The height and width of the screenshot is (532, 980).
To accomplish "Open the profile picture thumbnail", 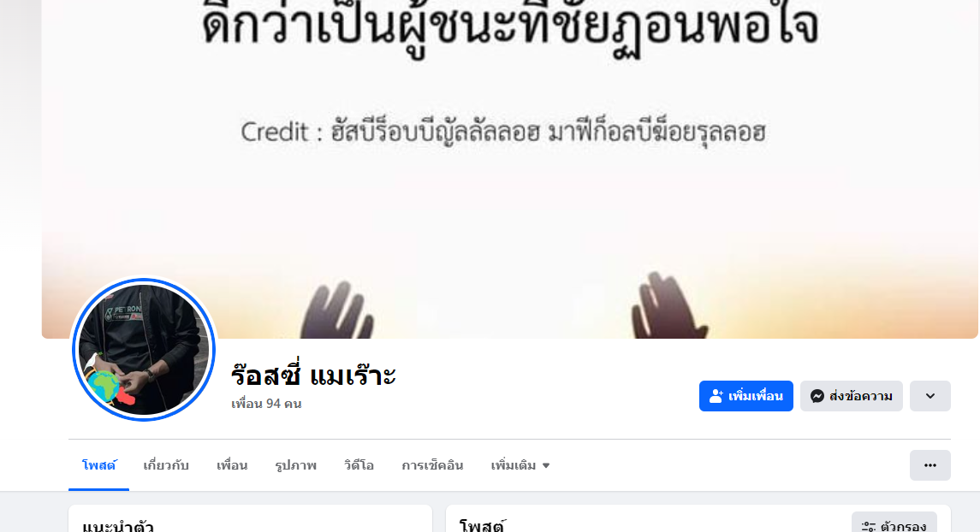I will click(144, 350).
